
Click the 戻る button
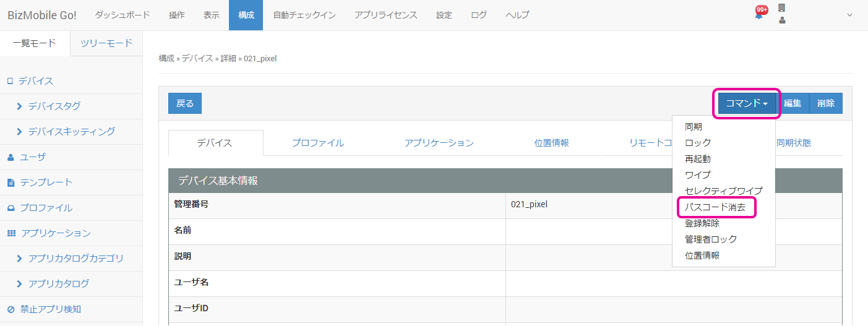pos(185,103)
